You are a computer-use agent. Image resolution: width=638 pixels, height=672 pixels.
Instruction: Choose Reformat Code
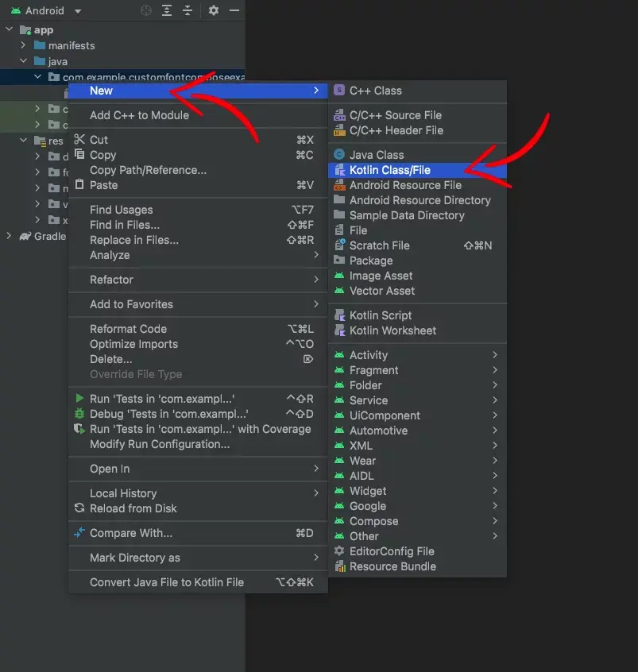198,329
